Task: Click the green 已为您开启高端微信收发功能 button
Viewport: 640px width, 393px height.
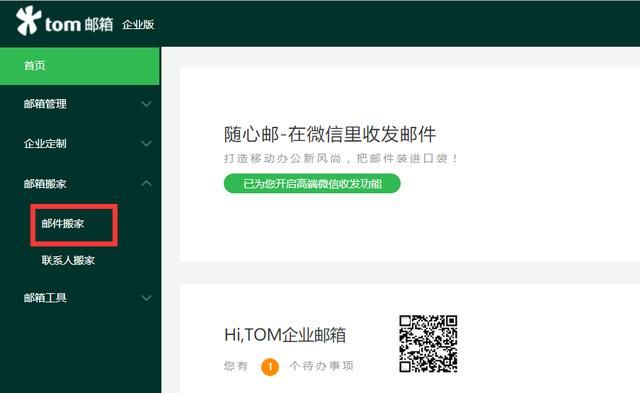Action: coord(312,184)
